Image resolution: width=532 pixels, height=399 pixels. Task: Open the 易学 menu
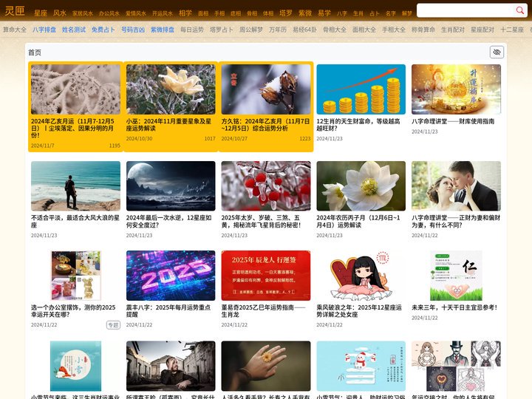click(324, 13)
